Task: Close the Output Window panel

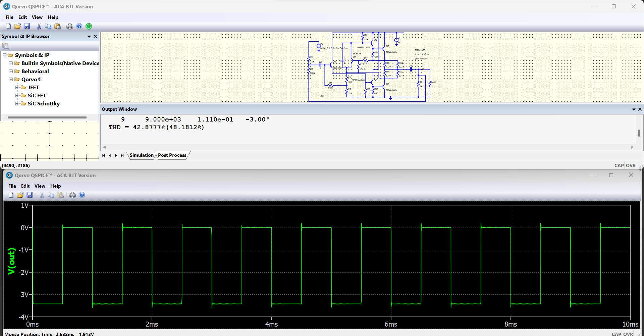Action: pyautogui.click(x=640, y=109)
